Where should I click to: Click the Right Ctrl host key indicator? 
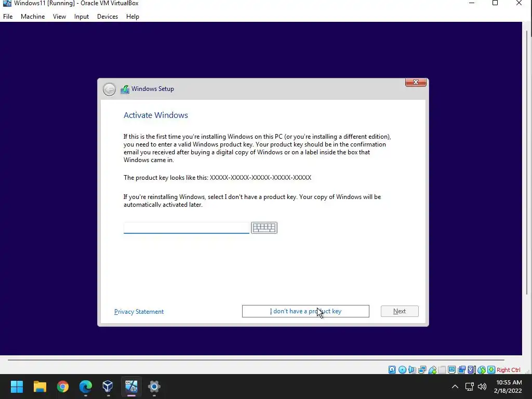[x=508, y=370]
